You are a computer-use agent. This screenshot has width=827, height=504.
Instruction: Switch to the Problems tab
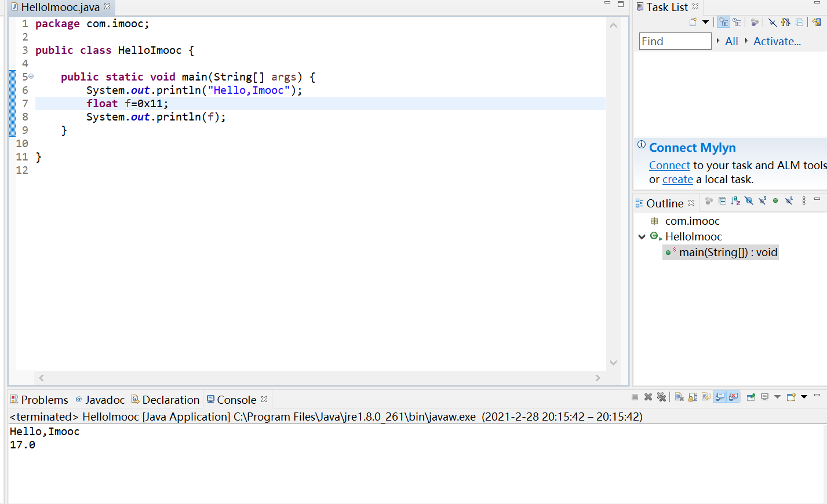39,400
